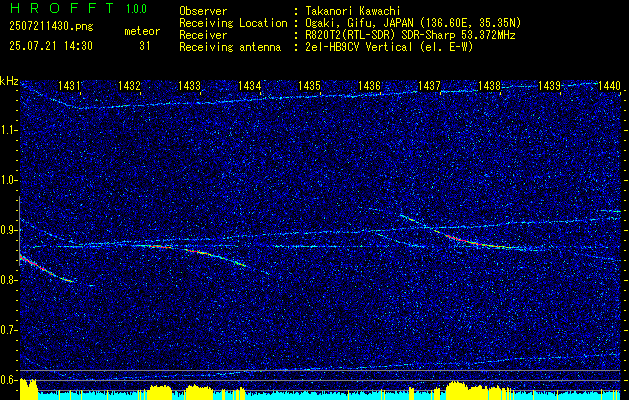Click the 0.9 kHz frequency label
The width and height of the screenshot is (629, 400).
click(x=8, y=230)
